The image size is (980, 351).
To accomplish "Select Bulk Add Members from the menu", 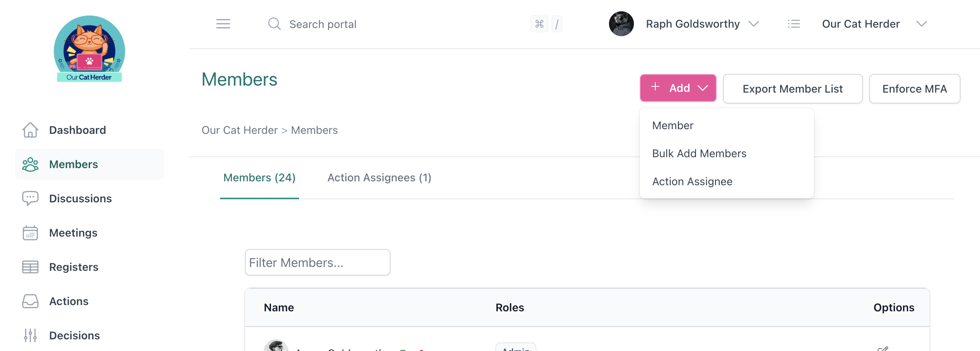I will [x=699, y=153].
